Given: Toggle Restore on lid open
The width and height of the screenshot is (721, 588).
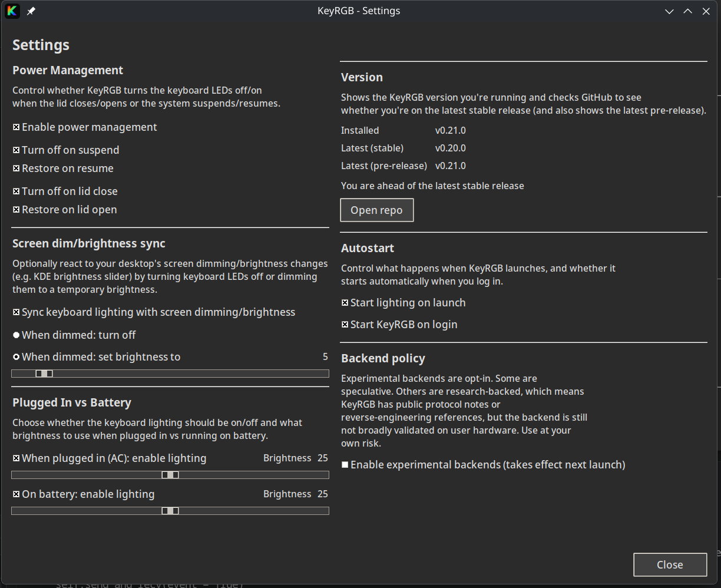Looking at the screenshot, I should coord(16,210).
